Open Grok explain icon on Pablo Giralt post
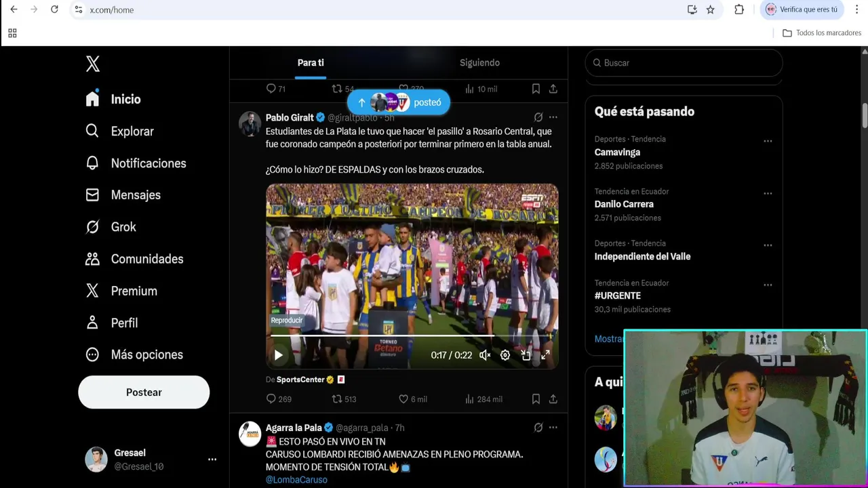Viewport: 868px width, 488px height. point(538,117)
